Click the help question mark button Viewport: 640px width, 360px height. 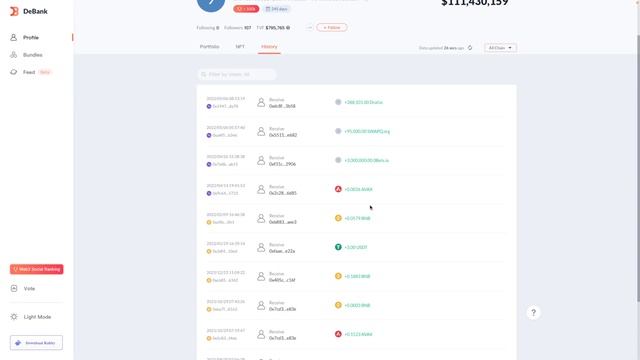tap(533, 313)
